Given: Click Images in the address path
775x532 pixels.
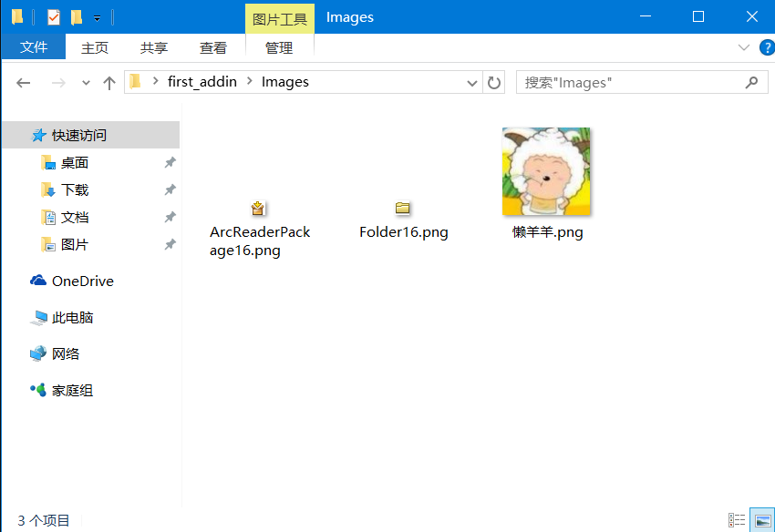Looking at the screenshot, I should tap(285, 81).
